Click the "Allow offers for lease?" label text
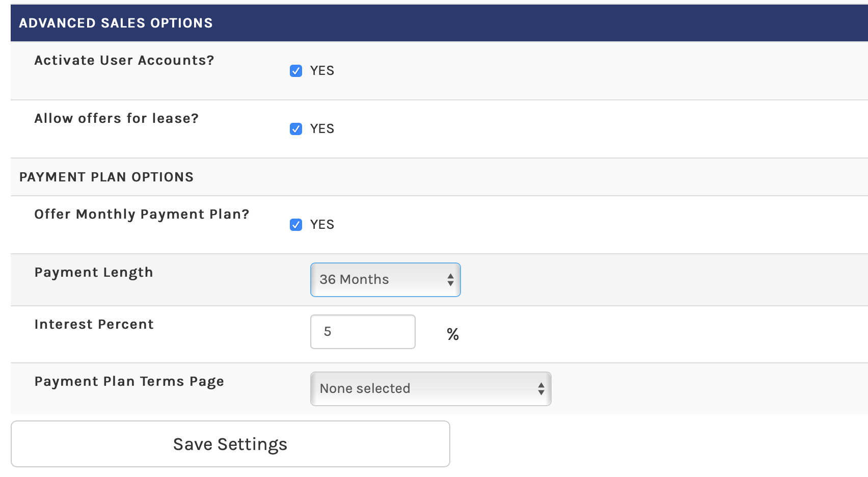868x477 pixels. [116, 118]
